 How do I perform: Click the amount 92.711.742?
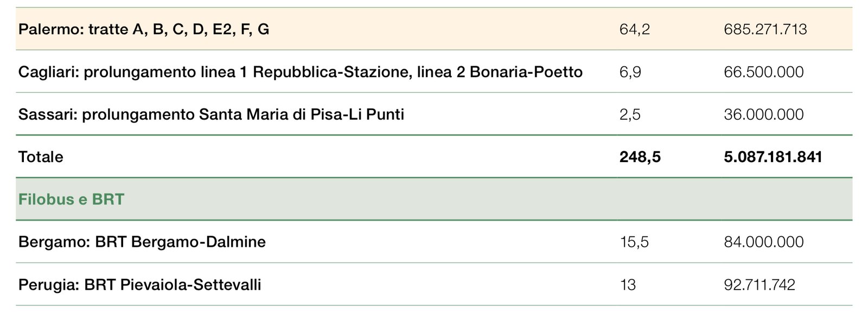[759, 285]
